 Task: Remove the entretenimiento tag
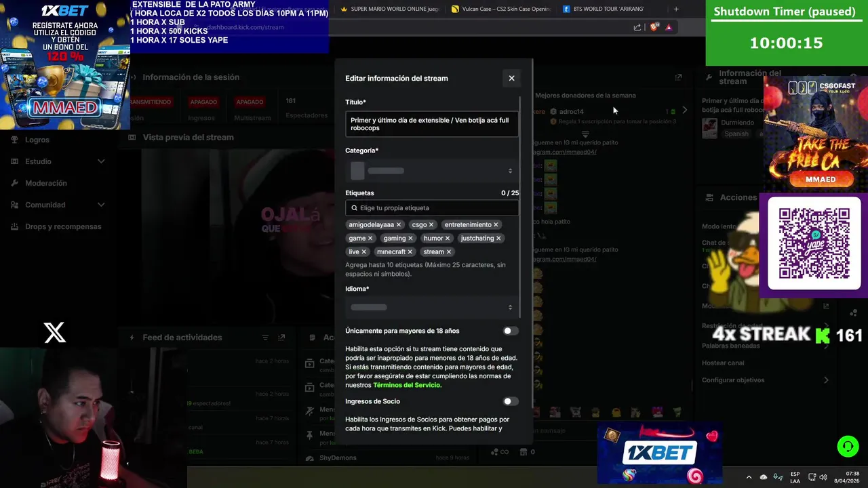496,224
